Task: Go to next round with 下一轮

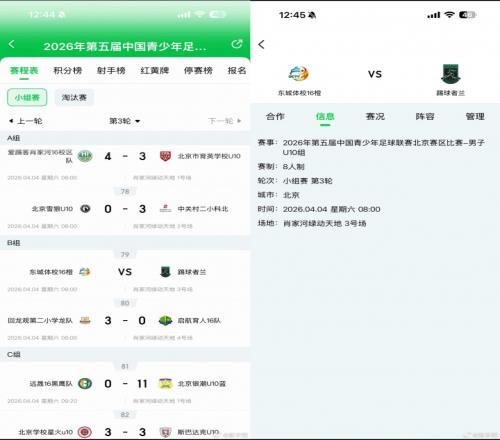Action: 225,121
